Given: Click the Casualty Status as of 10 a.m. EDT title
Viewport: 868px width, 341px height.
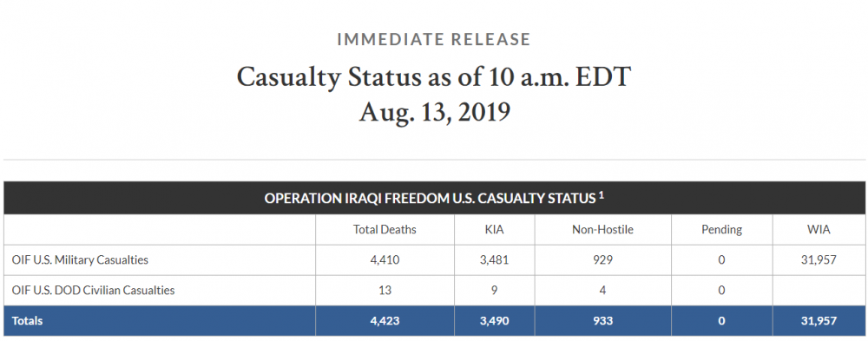Looking at the screenshot, I should pyautogui.click(x=433, y=77).
